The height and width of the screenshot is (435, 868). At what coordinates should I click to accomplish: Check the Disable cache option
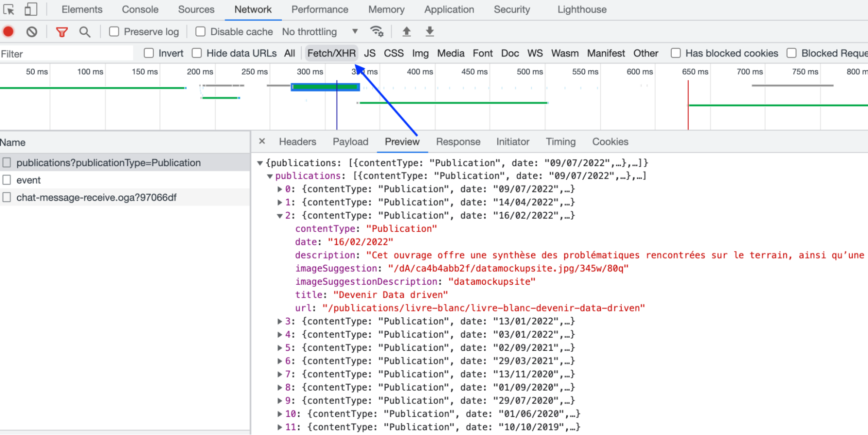point(200,32)
